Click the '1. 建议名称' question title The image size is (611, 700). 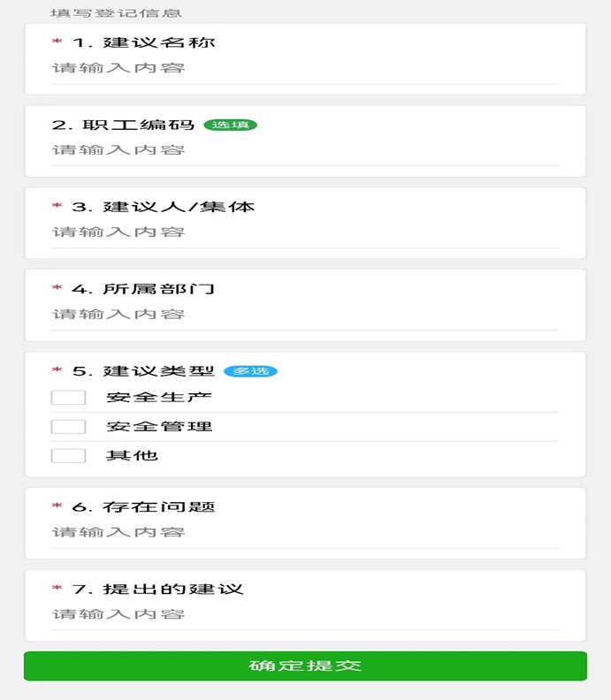(143, 42)
